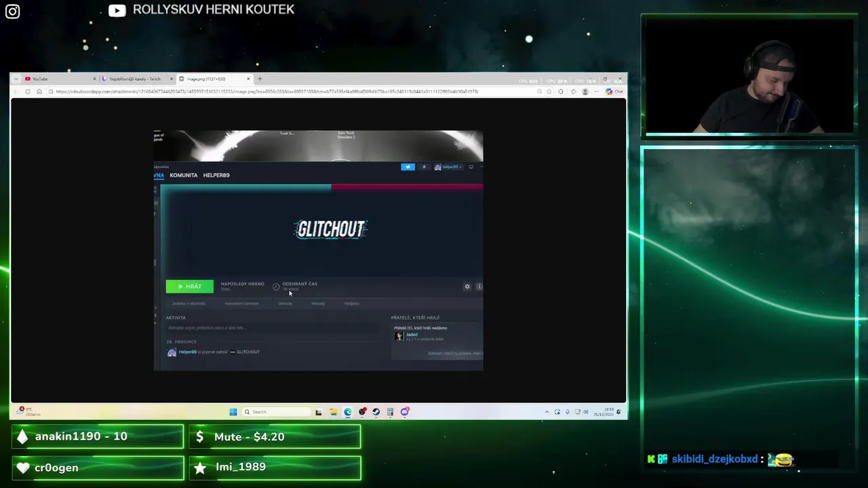Add page to favorites with star icon
Viewport: 868px width, 488px height.
(x=549, y=91)
